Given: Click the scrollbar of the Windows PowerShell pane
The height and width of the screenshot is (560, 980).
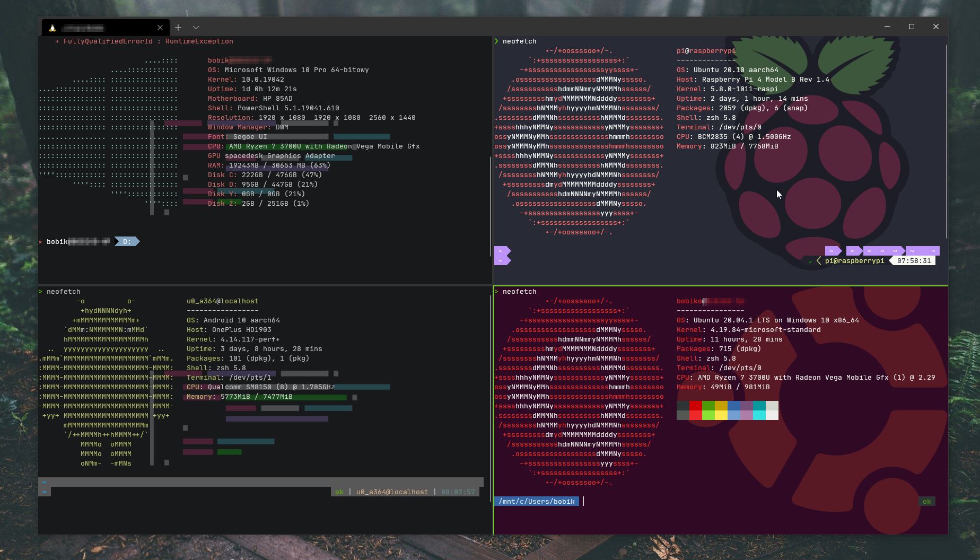Looking at the screenshot, I should [x=490, y=206].
